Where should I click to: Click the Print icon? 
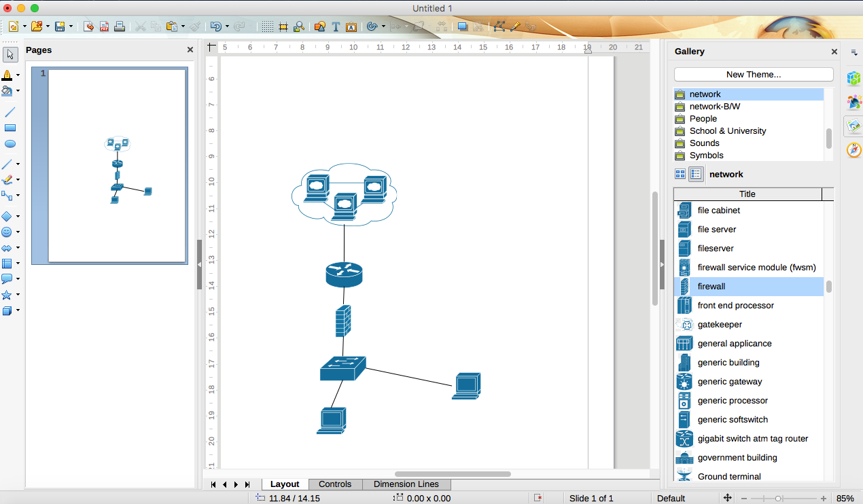coord(120,26)
